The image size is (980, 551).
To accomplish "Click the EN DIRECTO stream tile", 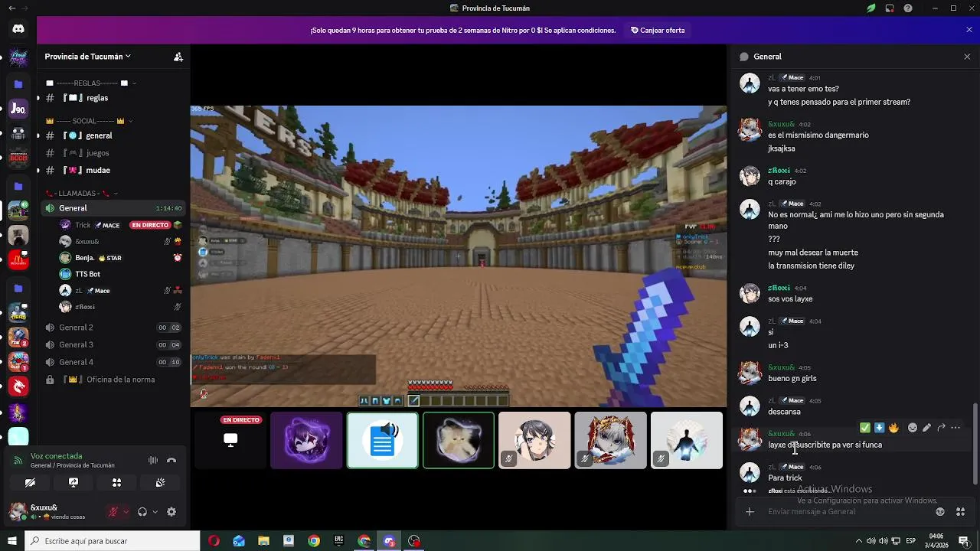I will point(230,440).
